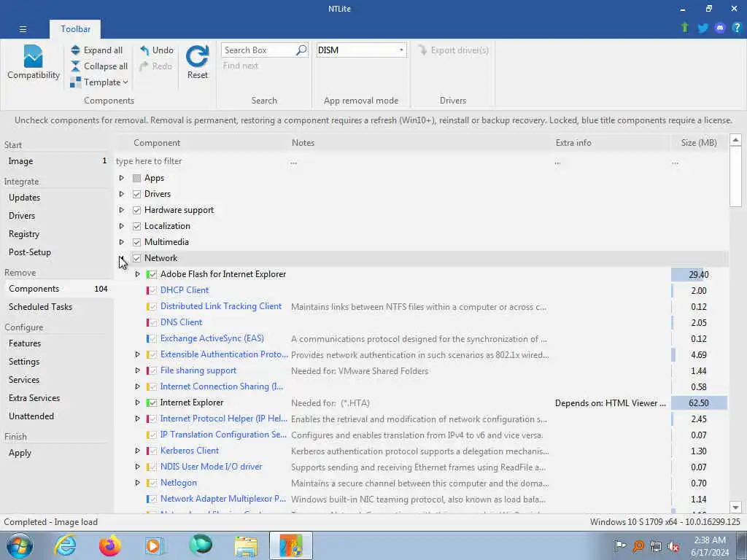
Task: Click the green update arrow icon
Action: tap(685, 28)
